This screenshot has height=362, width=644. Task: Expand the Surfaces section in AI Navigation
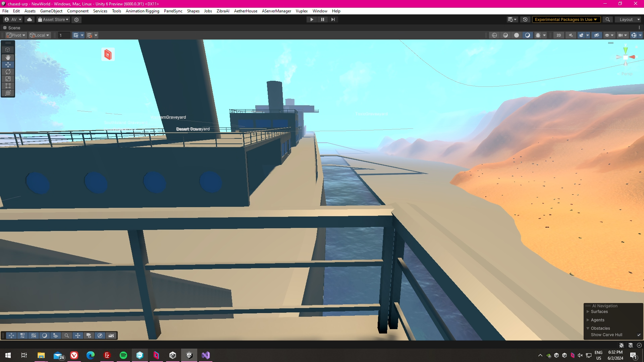588,312
